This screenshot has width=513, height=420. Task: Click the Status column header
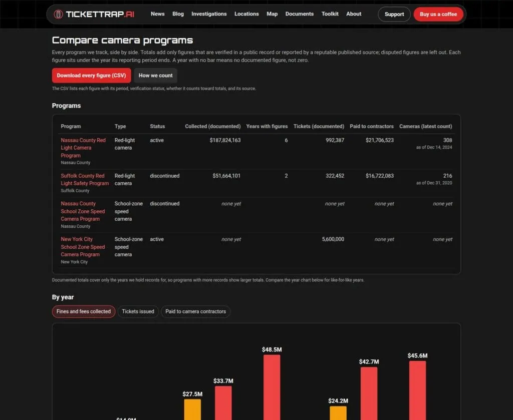157,127
